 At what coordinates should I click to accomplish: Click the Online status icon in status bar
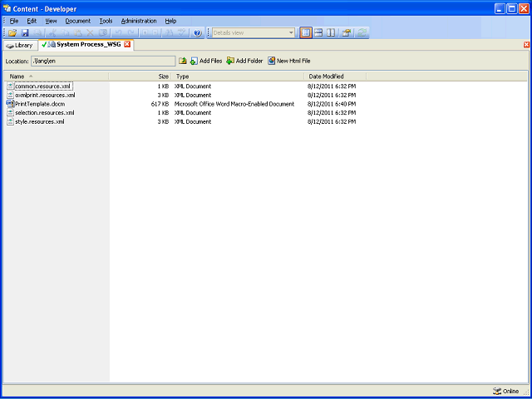pos(497,391)
